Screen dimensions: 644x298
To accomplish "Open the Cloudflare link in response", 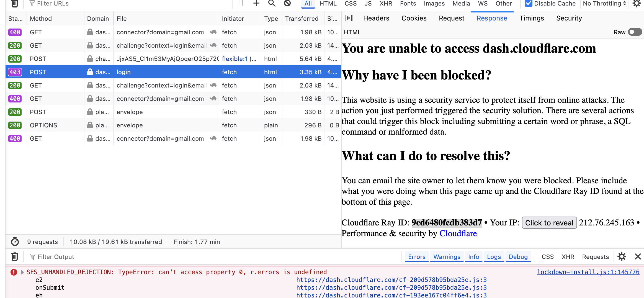I will [458, 233].
